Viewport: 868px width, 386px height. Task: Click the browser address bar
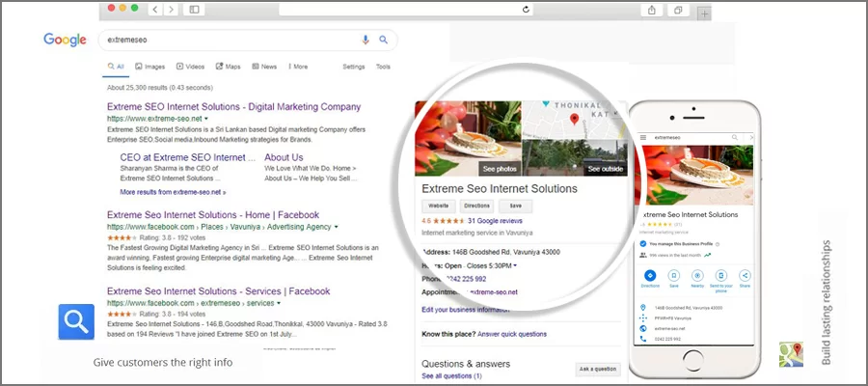(x=407, y=10)
